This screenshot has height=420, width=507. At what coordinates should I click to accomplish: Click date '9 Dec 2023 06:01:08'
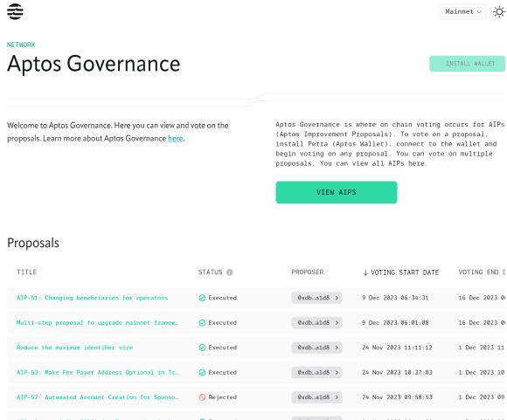[395, 323]
